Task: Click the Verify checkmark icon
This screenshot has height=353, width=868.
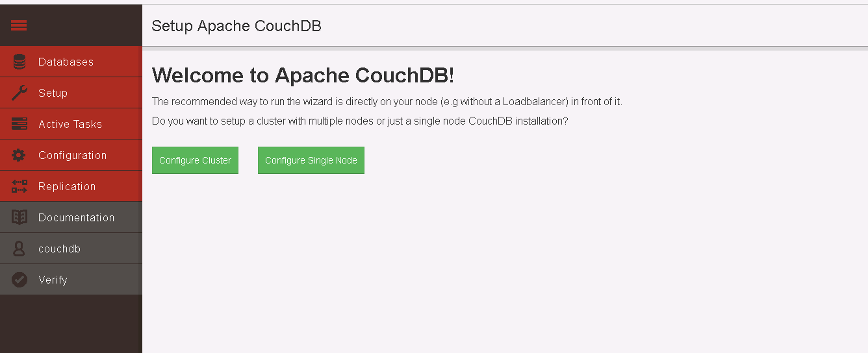Action: pos(19,280)
